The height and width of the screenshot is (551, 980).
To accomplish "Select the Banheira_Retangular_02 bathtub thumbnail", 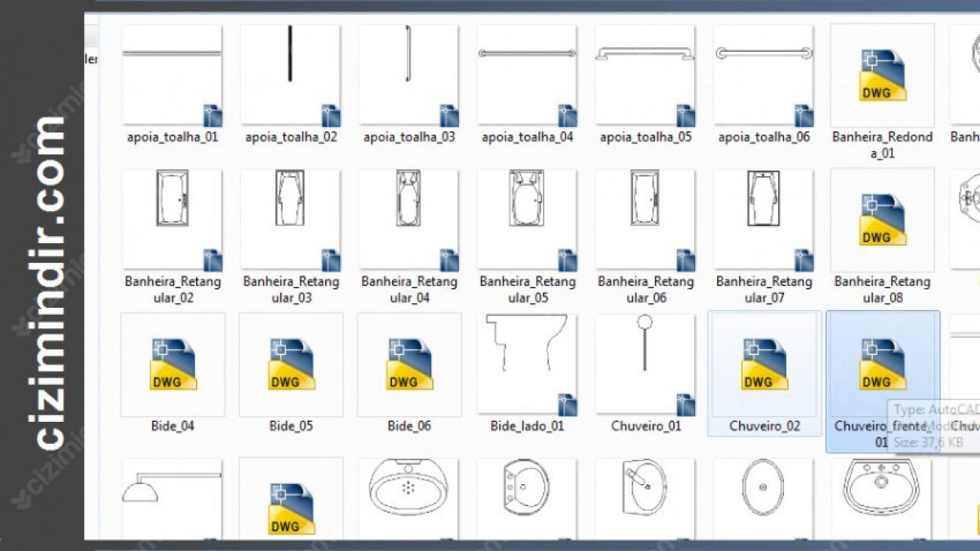I will pyautogui.click(x=172, y=220).
